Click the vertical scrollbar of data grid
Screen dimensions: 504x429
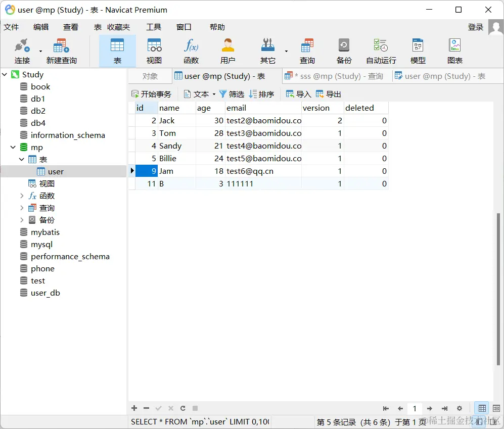coord(498,289)
